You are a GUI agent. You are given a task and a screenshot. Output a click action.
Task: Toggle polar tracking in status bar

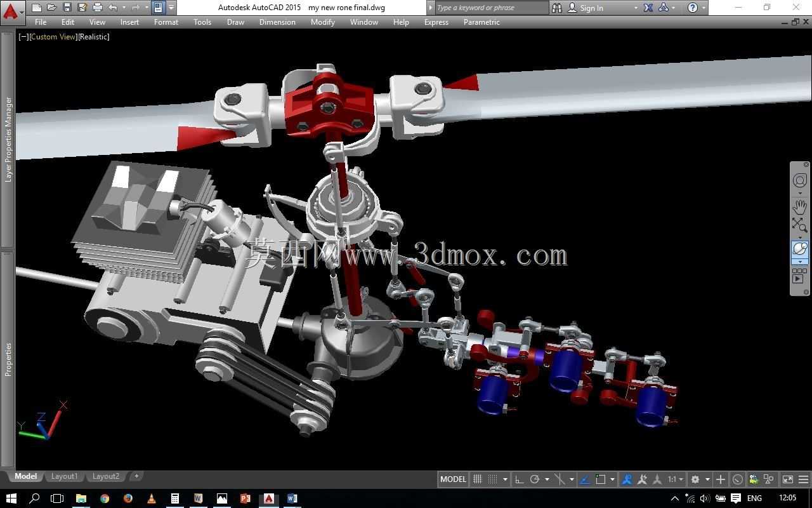pos(534,479)
